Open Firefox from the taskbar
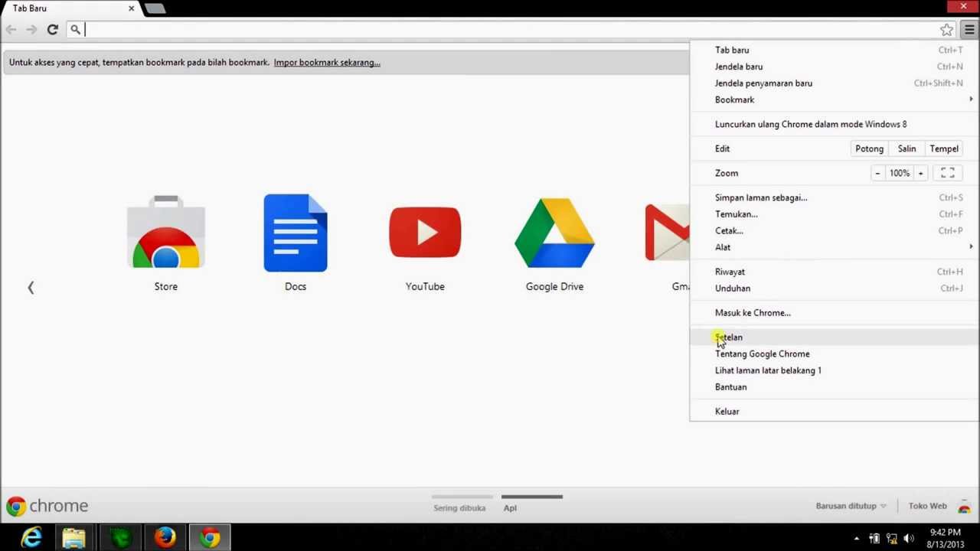 tap(165, 538)
